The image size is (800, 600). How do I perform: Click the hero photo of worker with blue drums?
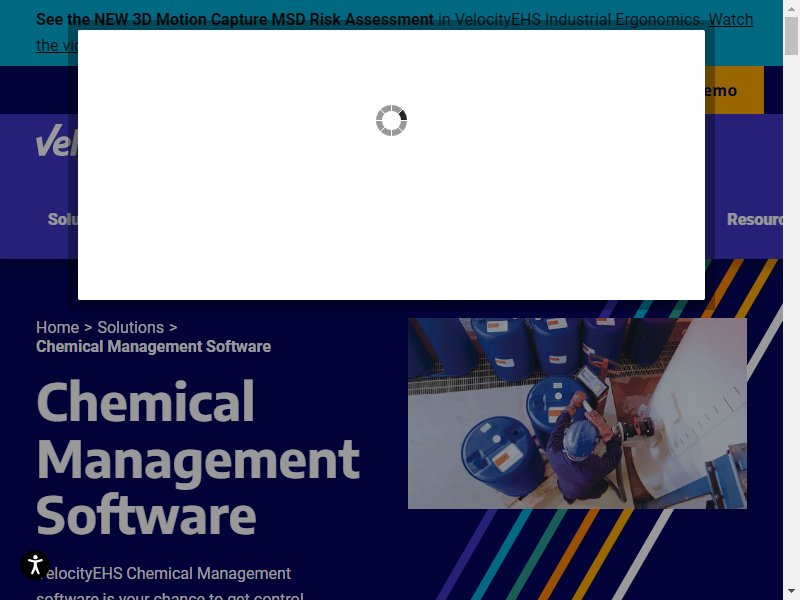coord(577,413)
